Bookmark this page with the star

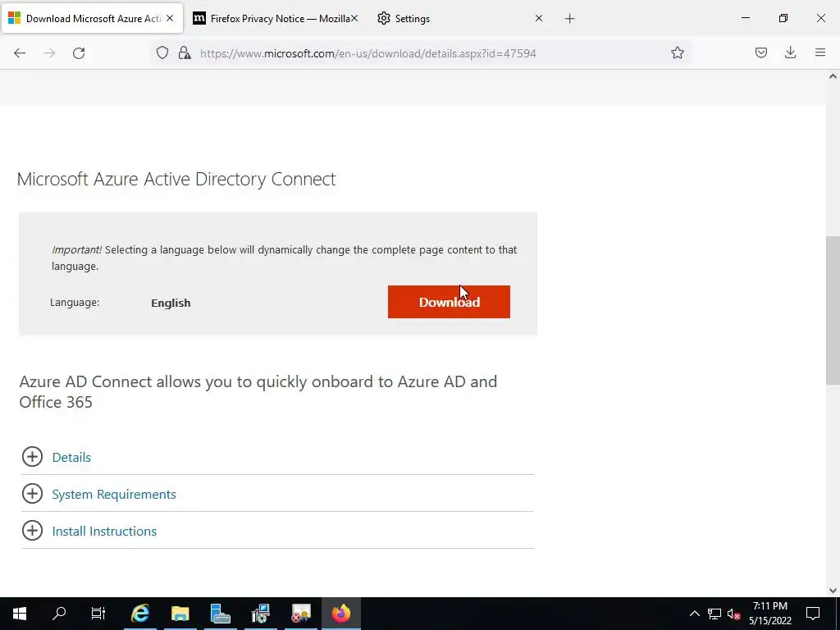click(677, 52)
